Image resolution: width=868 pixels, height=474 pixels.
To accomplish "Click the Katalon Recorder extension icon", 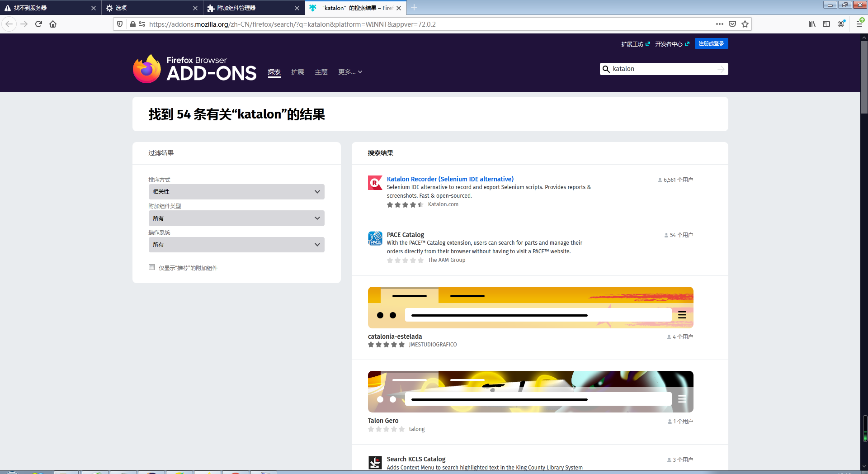I will pos(375,183).
